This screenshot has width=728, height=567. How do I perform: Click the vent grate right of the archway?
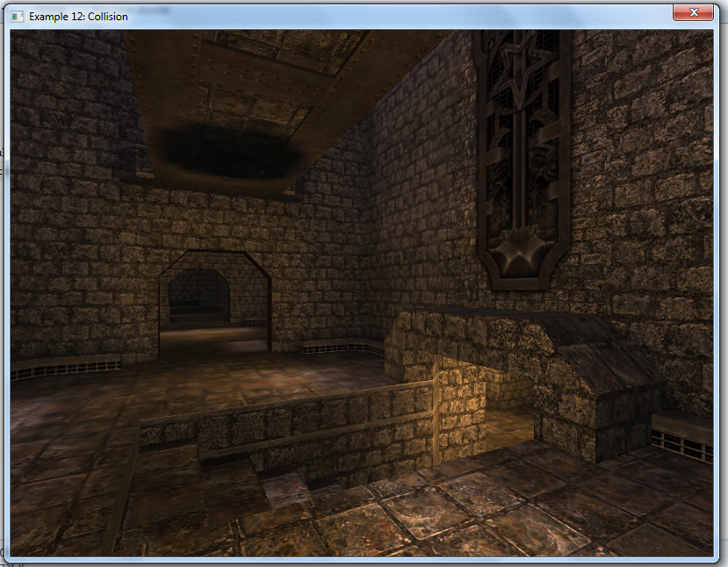click(x=342, y=348)
